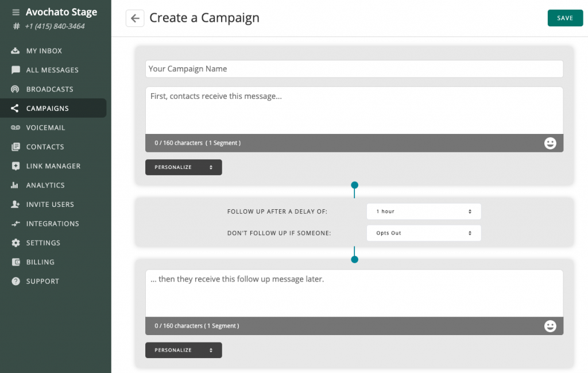The height and width of the screenshot is (373, 588).
Task: Click the My Inbox tray icon
Action: click(x=16, y=51)
